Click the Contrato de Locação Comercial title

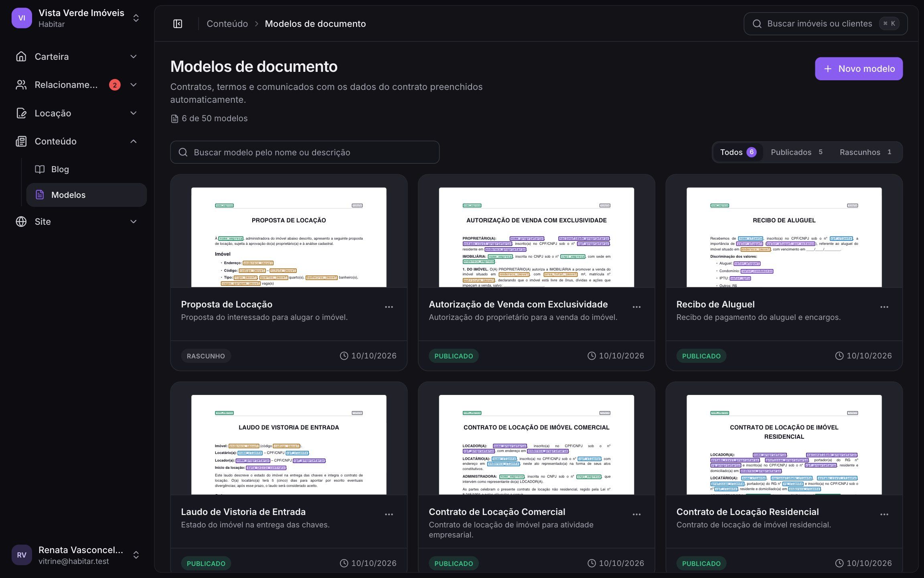[497, 512]
